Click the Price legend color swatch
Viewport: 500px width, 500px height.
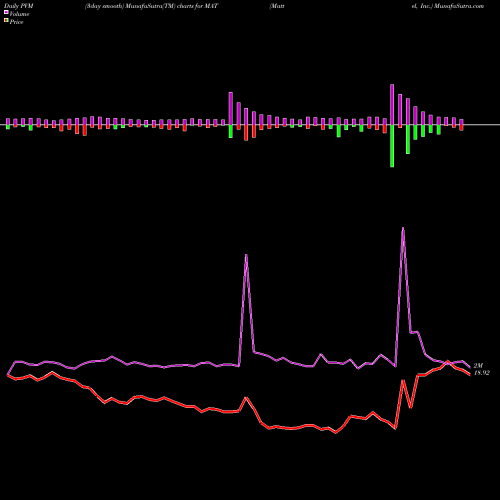tap(6, 21)
